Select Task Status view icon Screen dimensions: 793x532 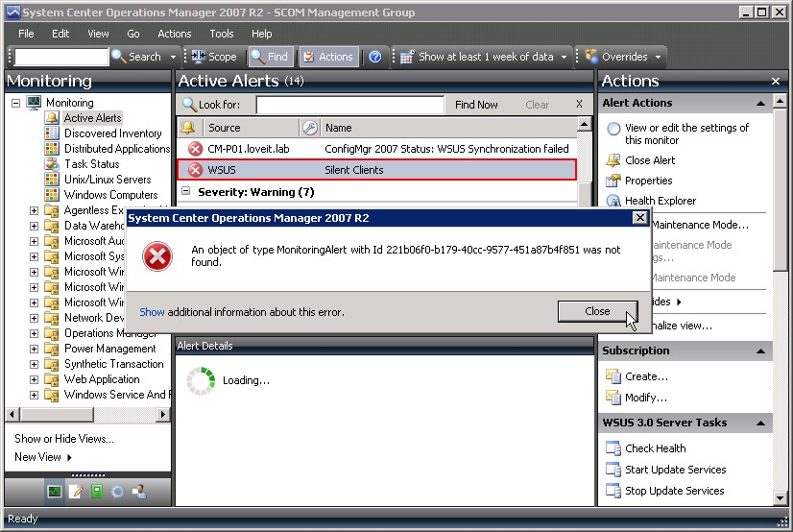click(x=52, y=164)
